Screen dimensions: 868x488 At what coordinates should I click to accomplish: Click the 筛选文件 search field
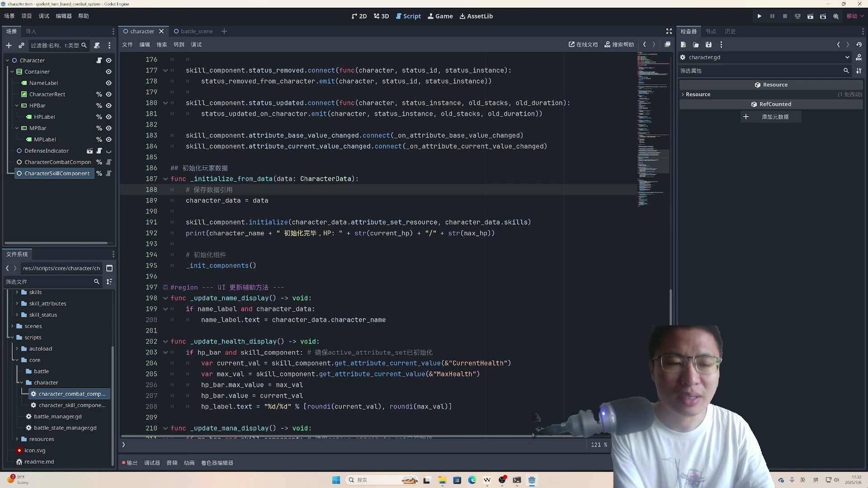[52, 282]
